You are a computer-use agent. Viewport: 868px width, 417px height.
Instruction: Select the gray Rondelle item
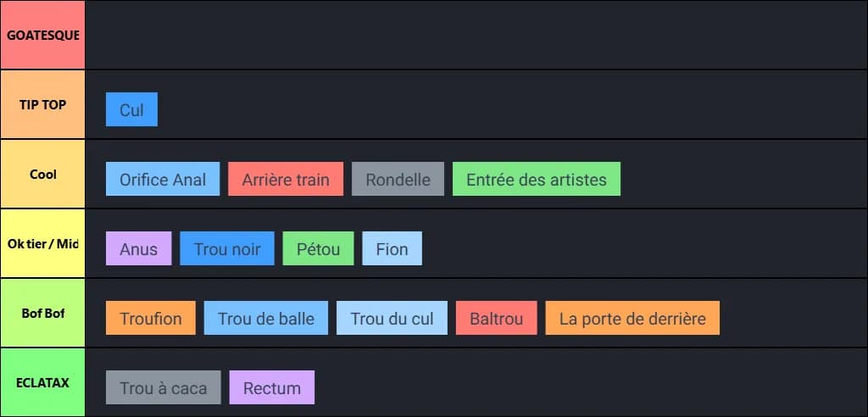pos(398,180)
